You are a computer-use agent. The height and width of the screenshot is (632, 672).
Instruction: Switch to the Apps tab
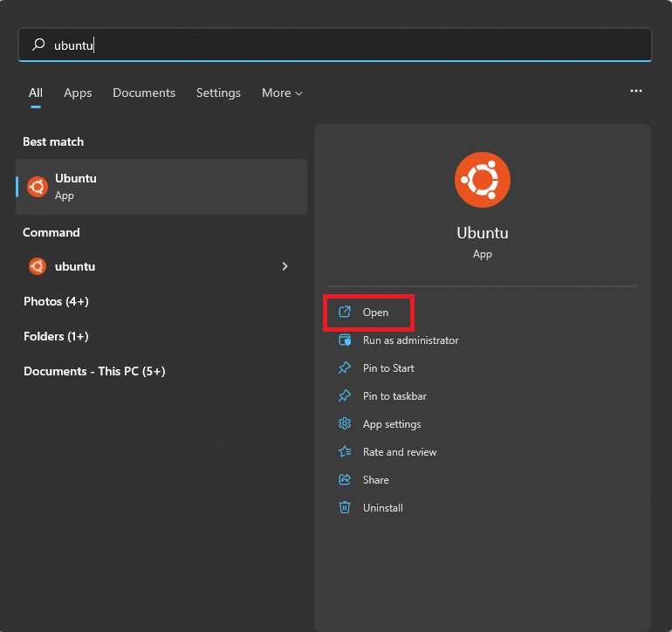coord(78,93)
